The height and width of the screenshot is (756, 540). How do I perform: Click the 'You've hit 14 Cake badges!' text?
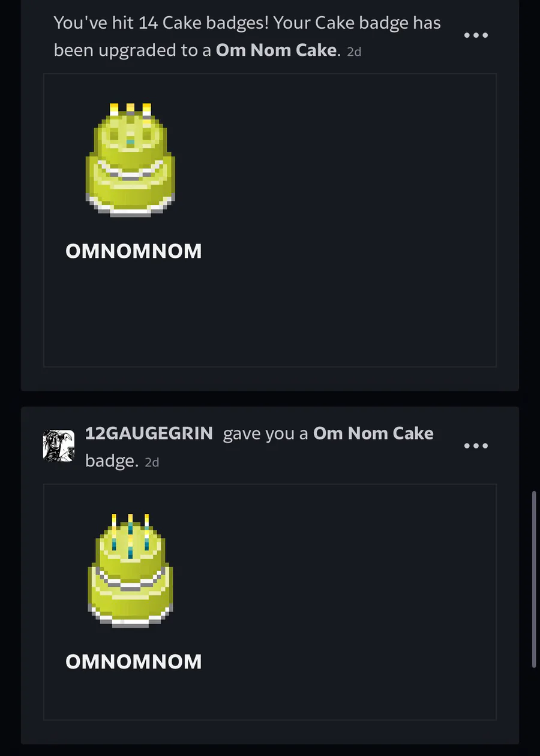161,23
